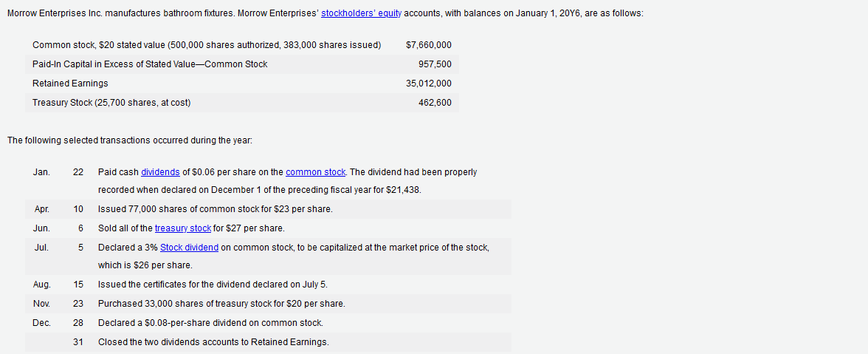
Task: Click the Paid-In Capital in Excess row
Action: tap(242, 64)
